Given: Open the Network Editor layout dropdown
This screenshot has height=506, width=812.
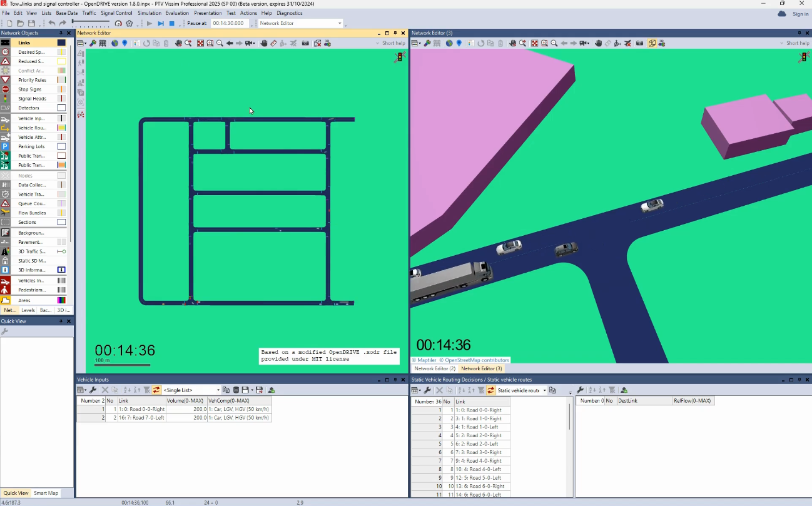Looking at the screenshot, I should 340,23.
